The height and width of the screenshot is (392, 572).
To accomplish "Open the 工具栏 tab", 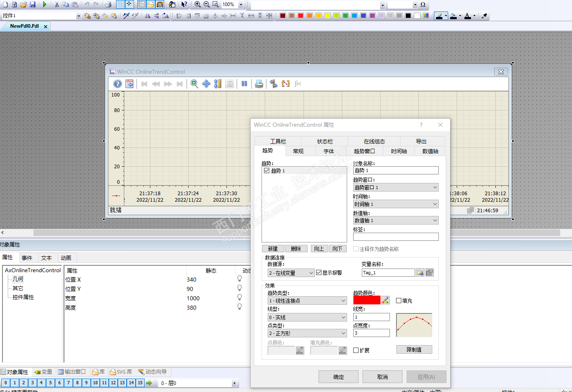I will tap(278, 141).
